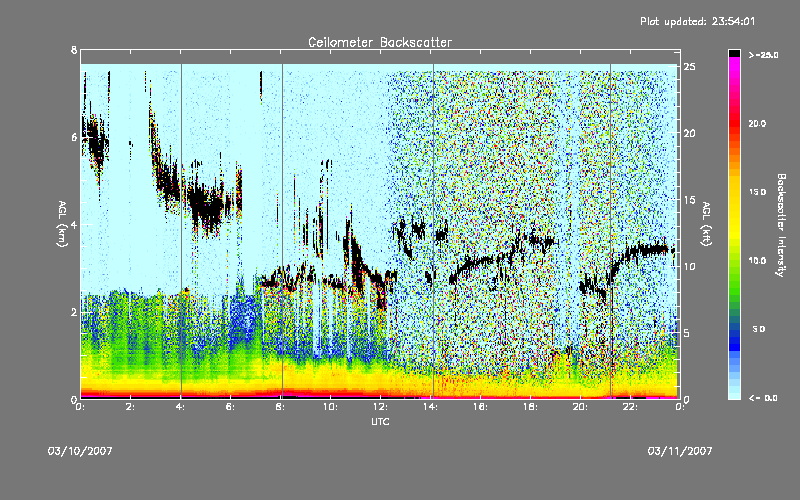Click the "UTC" time axis label
Viewport: 800px width, 500px height.
click(380, 422)
